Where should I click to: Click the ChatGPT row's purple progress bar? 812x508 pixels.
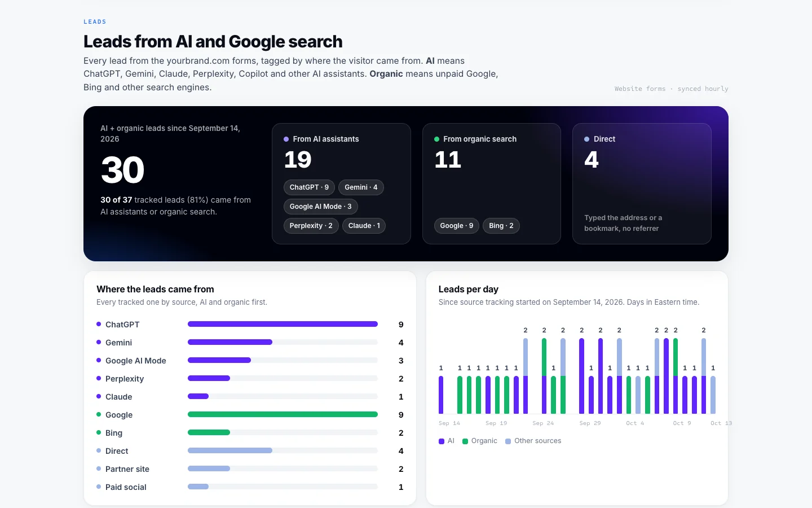pos(283,324)
